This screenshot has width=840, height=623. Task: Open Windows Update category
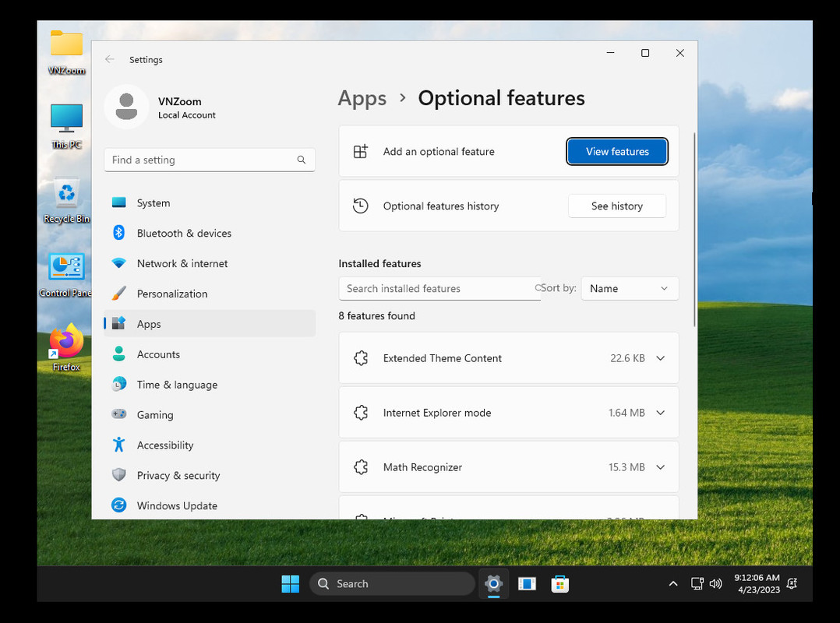click(x=210, y=505)
